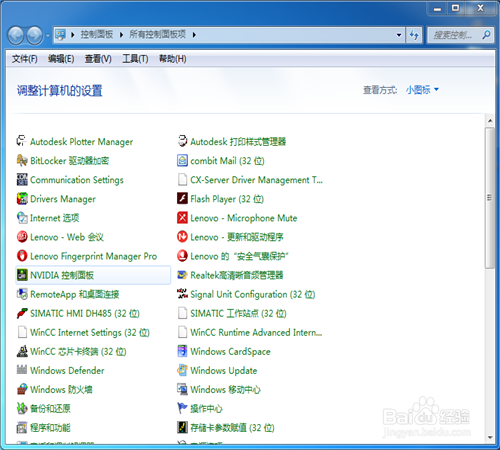Select 所有控制面板项 in the address breadcrumb
Image resolution: width=500 pixels, height=450 pixels.
pos(157,34)
